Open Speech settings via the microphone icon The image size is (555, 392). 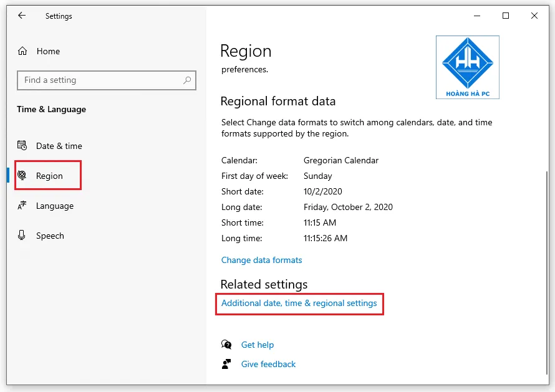[x=22, y=235]
